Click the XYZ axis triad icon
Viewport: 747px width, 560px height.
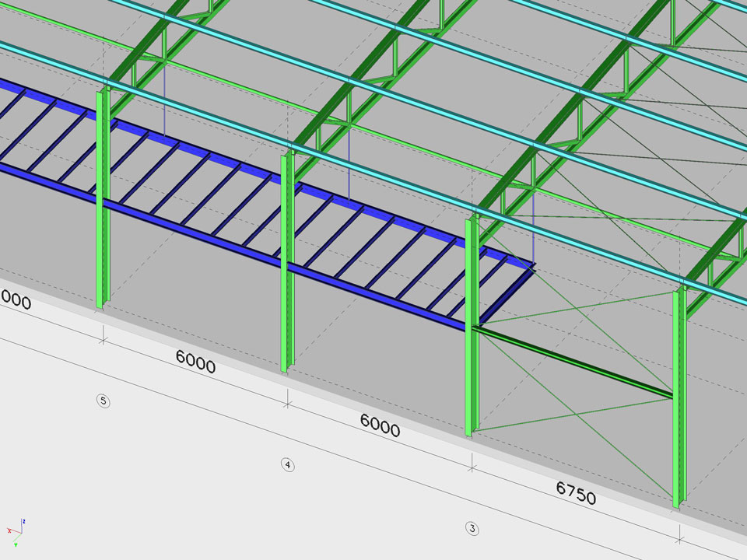pyautogui.click(x=16, y=529)
